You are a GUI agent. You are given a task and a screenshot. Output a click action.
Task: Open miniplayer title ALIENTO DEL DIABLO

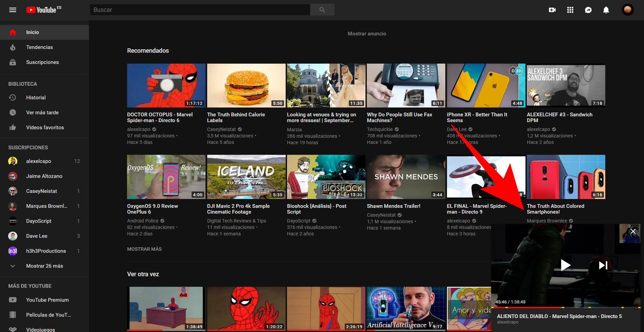[x=559, y=316]
